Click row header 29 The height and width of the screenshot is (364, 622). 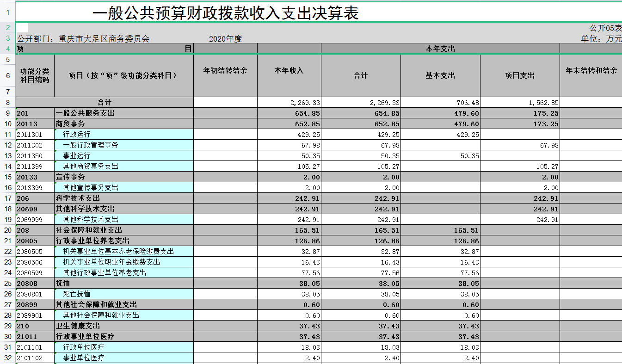pyautogui.click(x=7, y=326)
